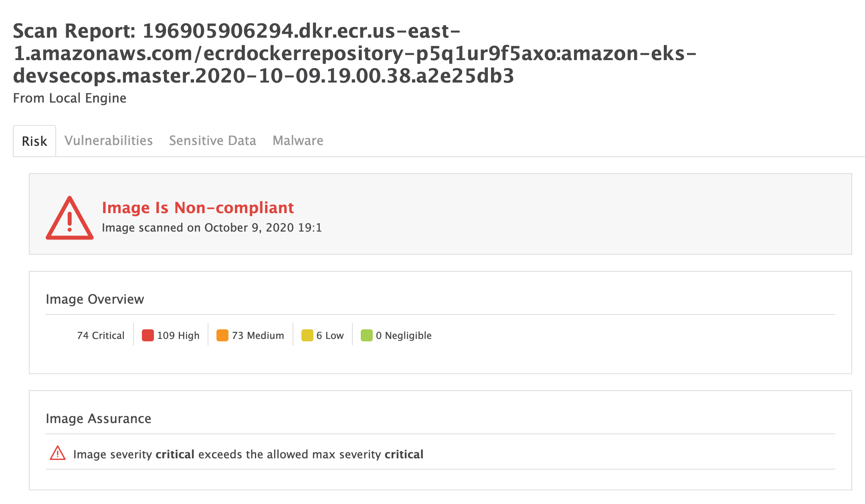Open the Sensitive Data tab
865x504 pixels.
click(212, 141)
